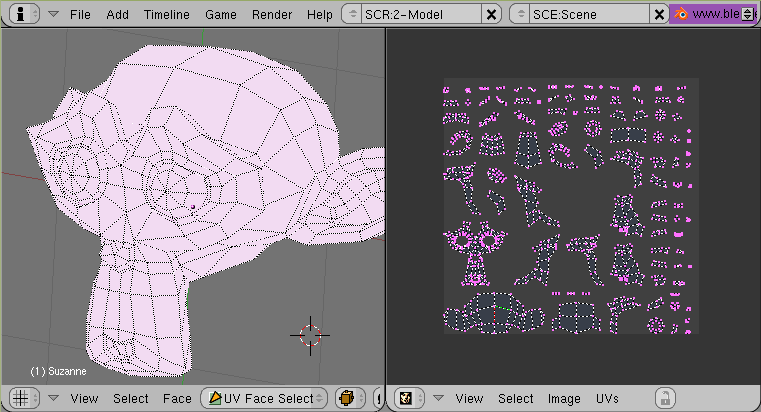Open the UV Face Select mode dropdown
The height and width of the screenshot is (412, 761).
pos(265,398)
